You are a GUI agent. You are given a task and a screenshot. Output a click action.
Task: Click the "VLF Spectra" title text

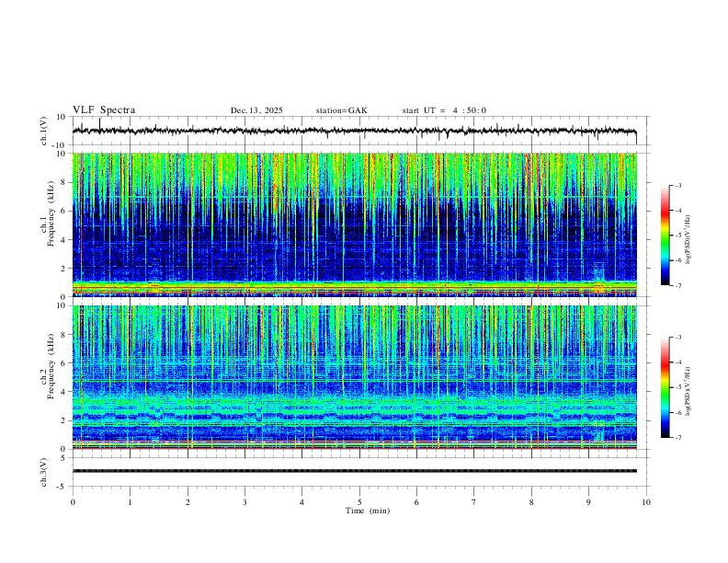[x=104, y=110]
